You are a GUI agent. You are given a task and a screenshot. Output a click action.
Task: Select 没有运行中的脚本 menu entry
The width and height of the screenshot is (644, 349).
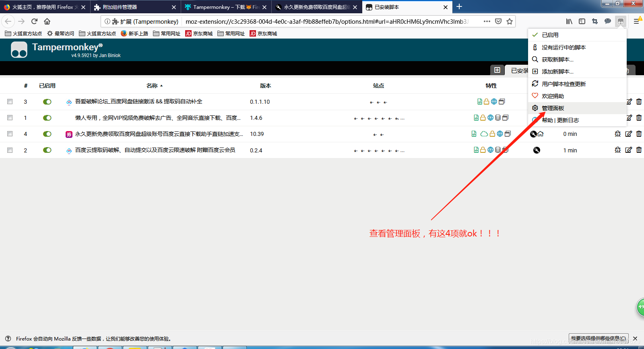pyautogui.click(x=577, y=47)
